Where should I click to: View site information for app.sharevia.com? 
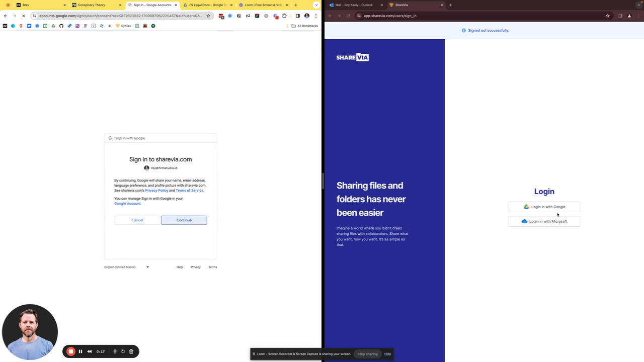coord(359,16)
